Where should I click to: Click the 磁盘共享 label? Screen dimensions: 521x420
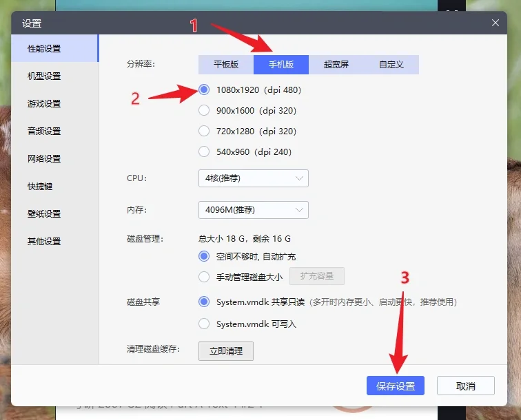click(x=143, y=302)
